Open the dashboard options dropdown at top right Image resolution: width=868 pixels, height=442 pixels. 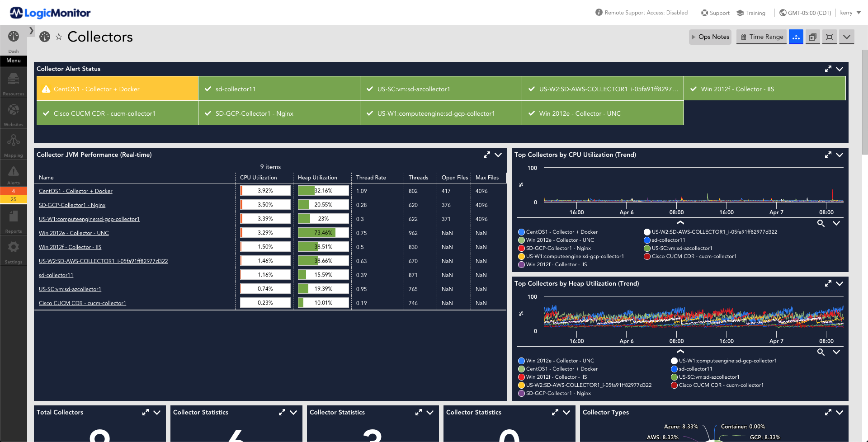[x=846, y=37]
